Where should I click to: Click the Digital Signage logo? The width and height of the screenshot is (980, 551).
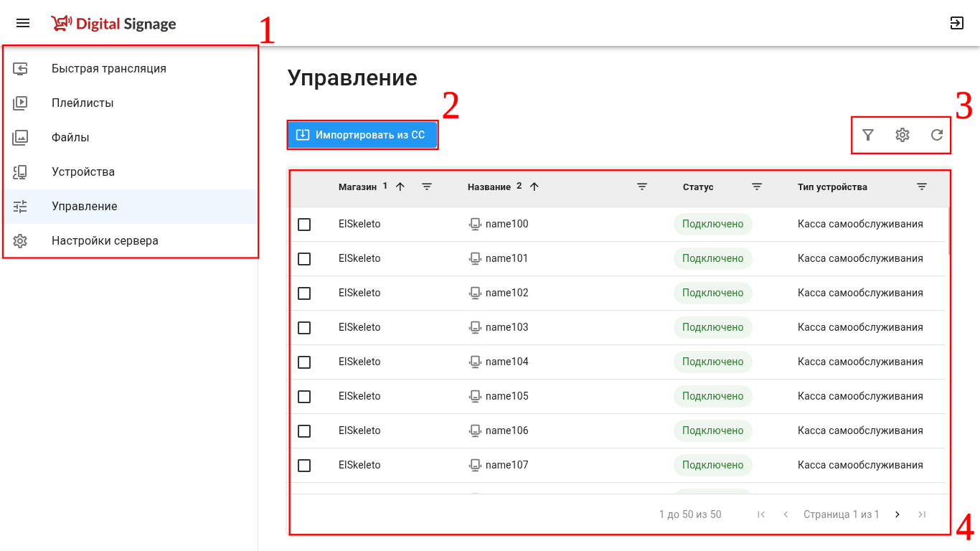(113, 24)
